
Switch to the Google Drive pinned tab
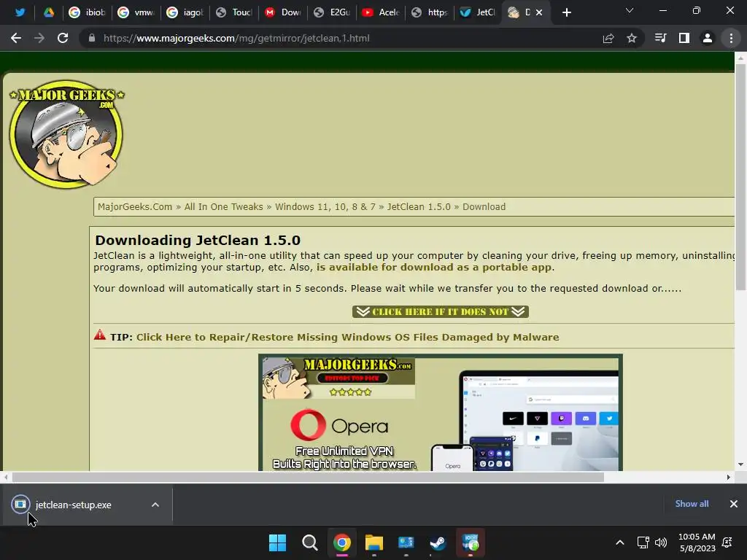pos(49,12)
